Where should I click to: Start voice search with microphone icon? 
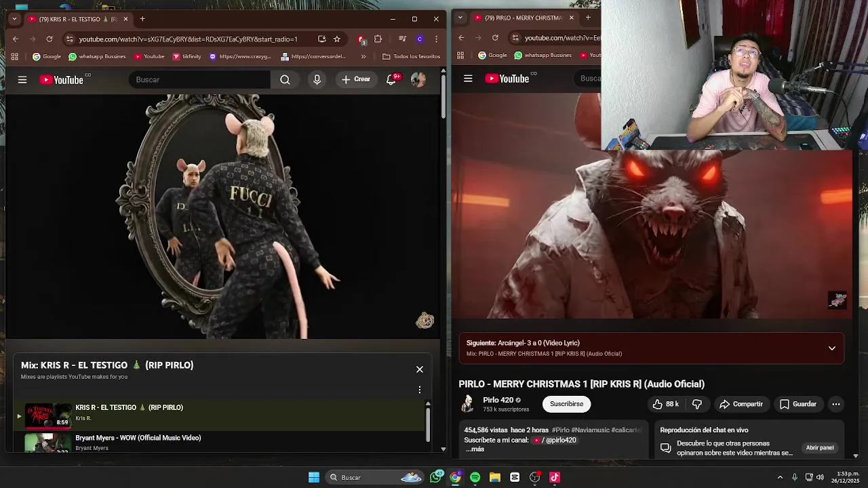(317, 80)
